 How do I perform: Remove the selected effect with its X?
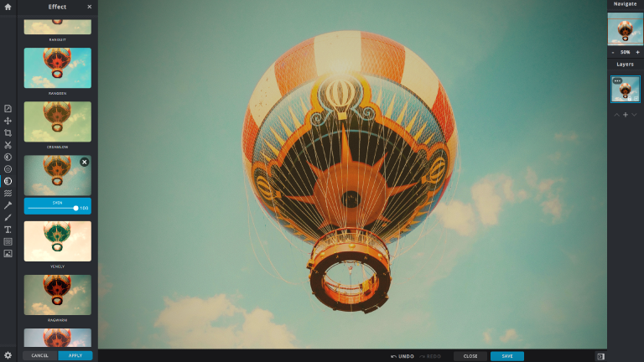84,162
